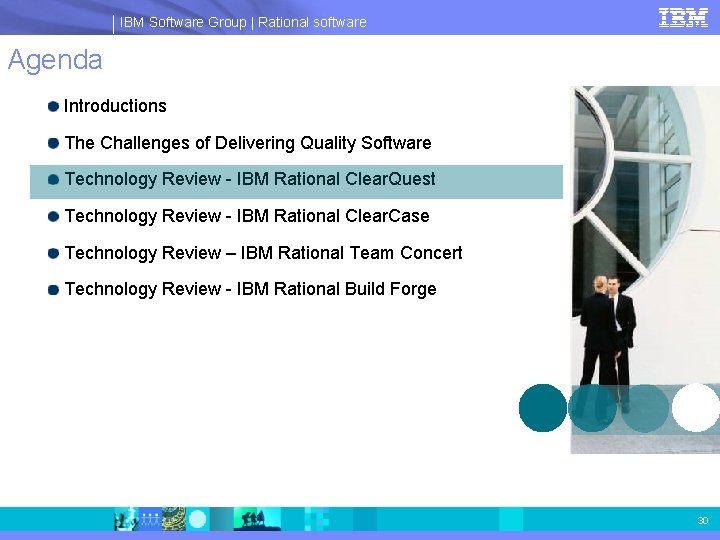Select the "IBM Rational Build Forge" agenda item
Viewport: 720px width, 540px height.
tap(251, 289)
